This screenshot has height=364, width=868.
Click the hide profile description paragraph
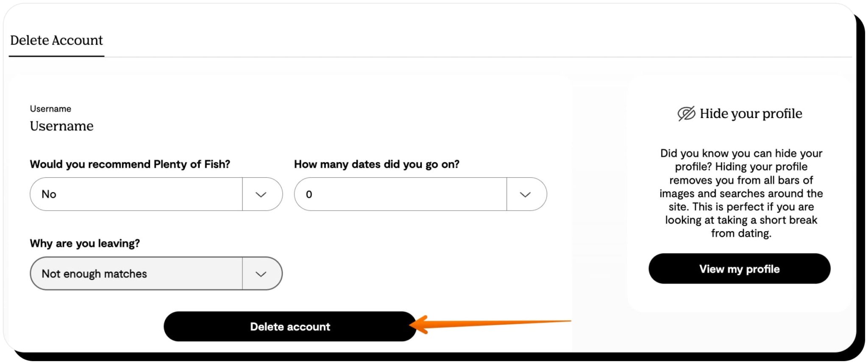click(x=741, y=193)
